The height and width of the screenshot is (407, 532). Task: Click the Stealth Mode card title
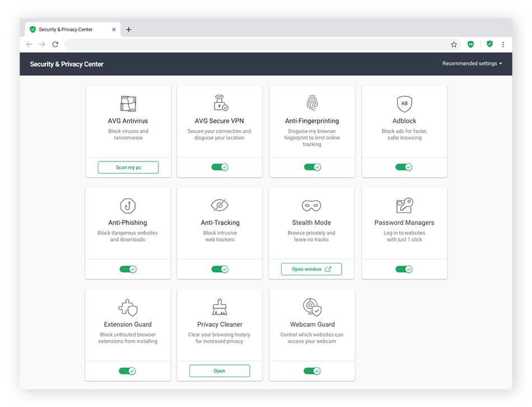click(311, 223)
